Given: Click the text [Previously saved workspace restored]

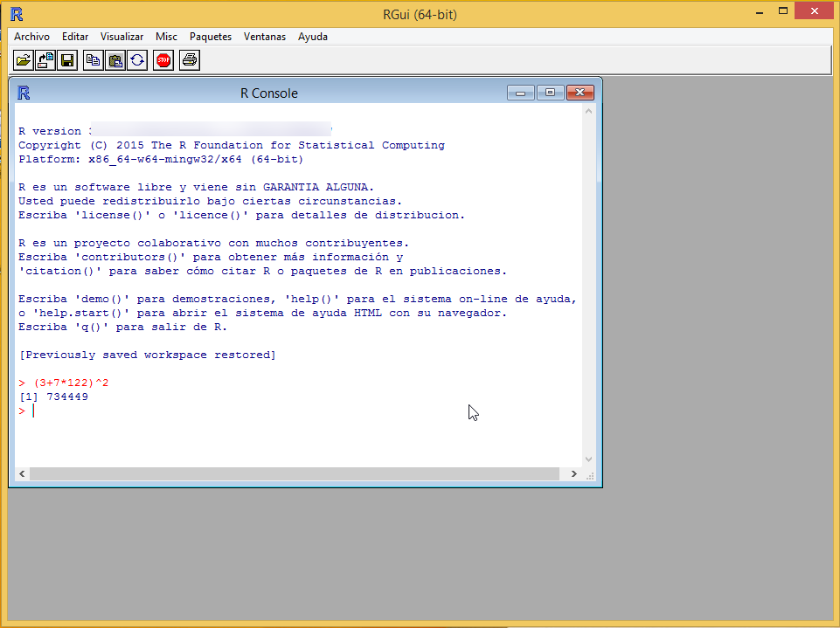Looking at the screenshot, I should (148, 355).
